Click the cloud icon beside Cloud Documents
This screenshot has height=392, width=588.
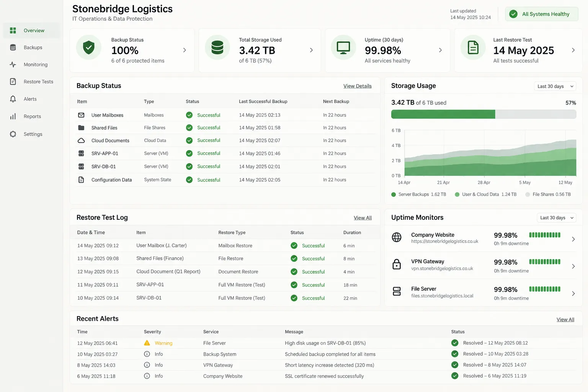coord(81,140)
